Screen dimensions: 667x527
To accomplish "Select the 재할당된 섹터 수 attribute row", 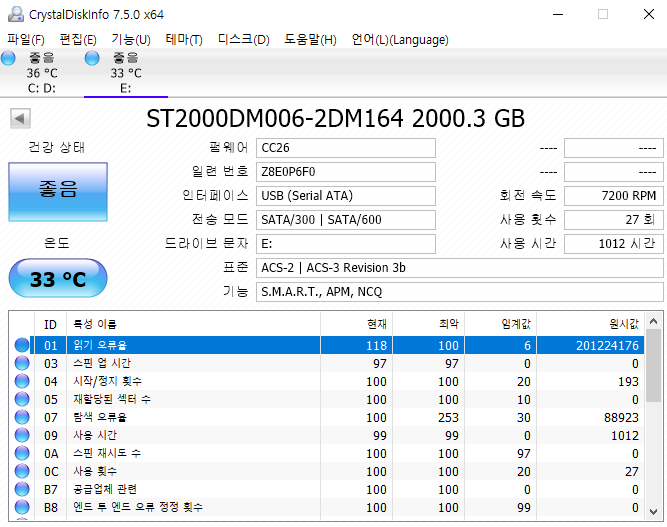I will click(x=327, y=399).
